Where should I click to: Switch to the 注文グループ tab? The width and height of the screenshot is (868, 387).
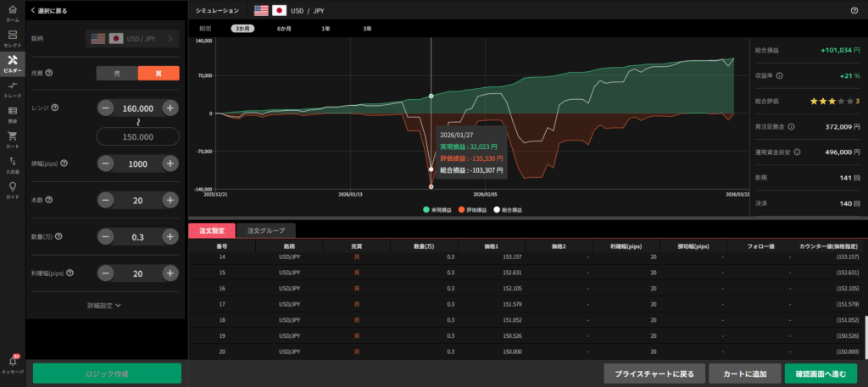pyautogui.click(x=265, y=229)
